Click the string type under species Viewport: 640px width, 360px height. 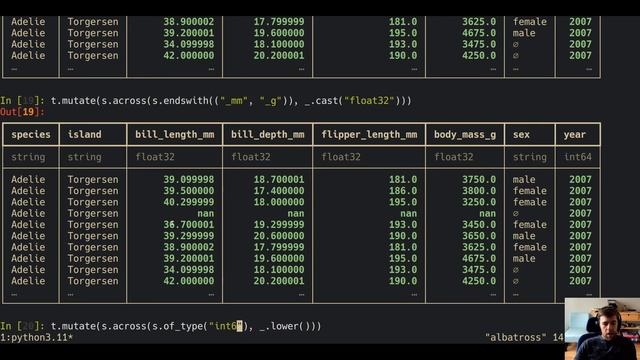pyautogui.click(x=28, y=157)
